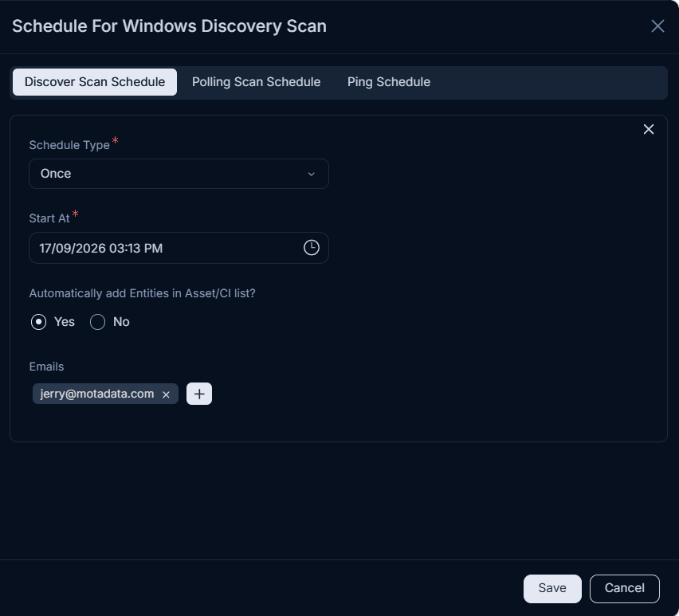Click the dialog title text

pyautogui.click(x=169, y=26)
